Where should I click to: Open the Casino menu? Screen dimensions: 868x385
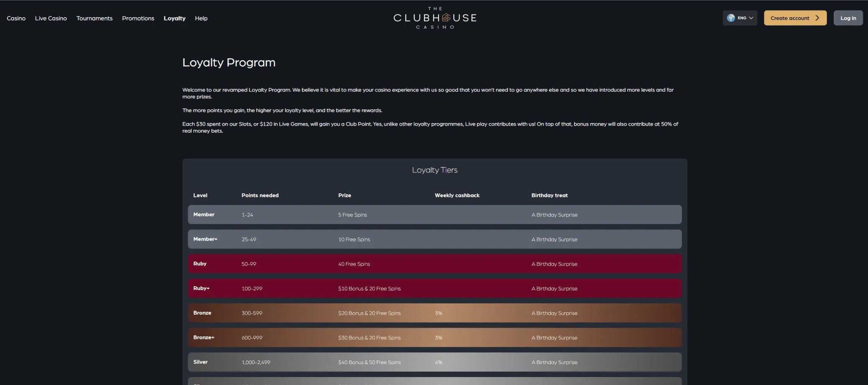coord(16,18)
